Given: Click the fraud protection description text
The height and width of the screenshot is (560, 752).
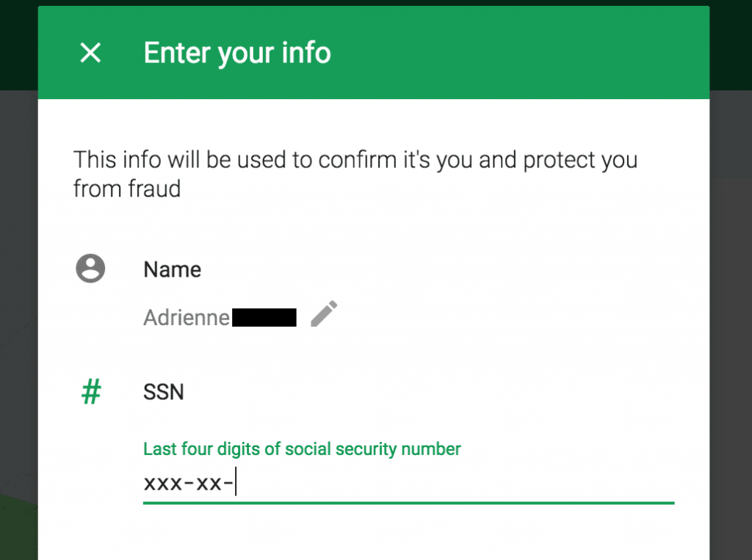Looking at the screenshot, I should pos(355,160).
